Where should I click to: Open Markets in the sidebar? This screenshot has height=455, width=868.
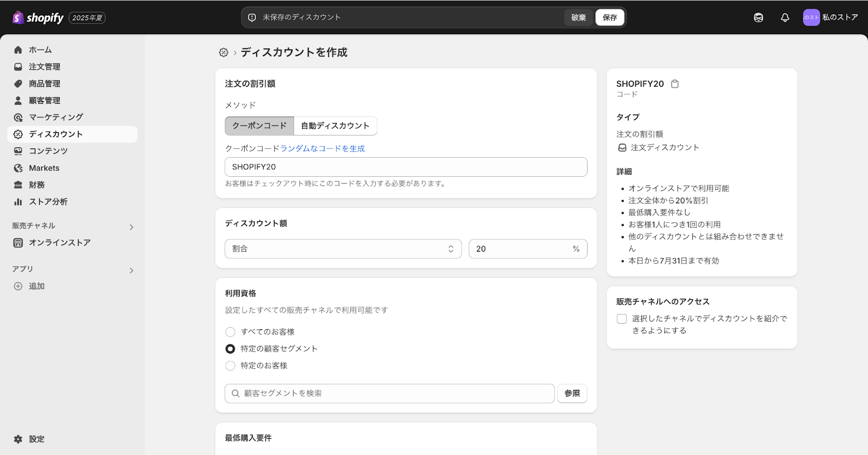pos(72,168)
